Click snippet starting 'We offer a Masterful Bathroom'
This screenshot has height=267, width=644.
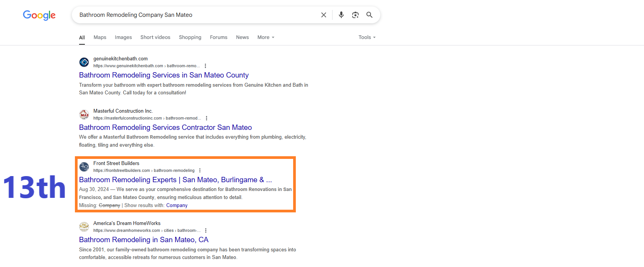point(193,141)
